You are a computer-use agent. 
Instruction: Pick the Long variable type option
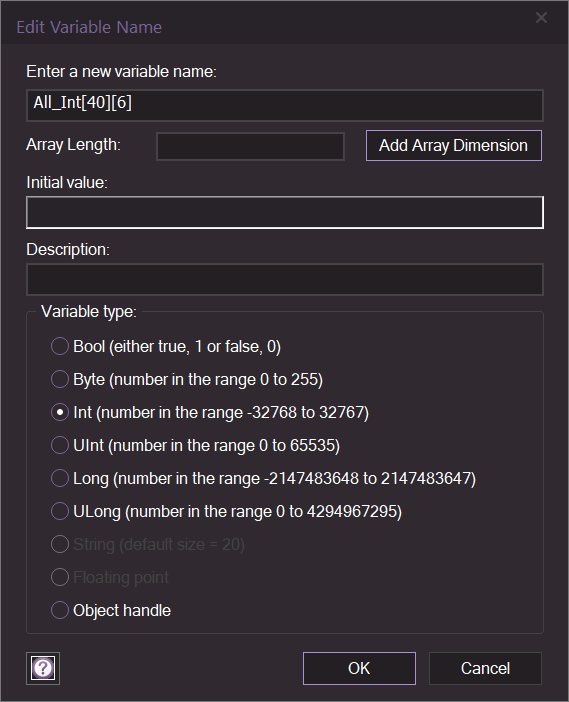click(60, 479)
